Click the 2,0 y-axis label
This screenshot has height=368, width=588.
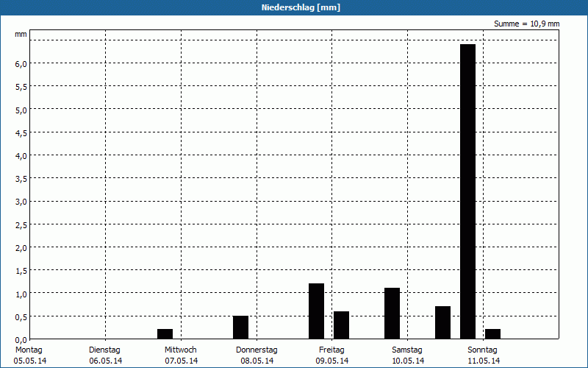coord(21,248)
